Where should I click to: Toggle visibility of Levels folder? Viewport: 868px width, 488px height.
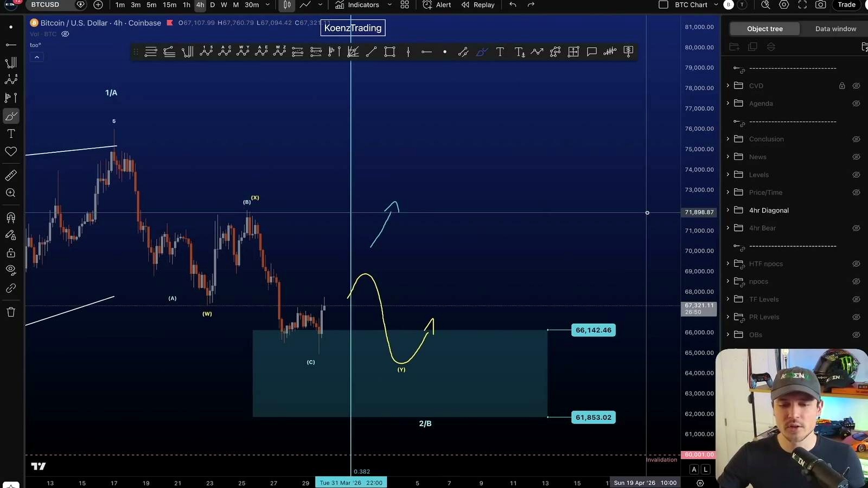[x=856, y=175]
